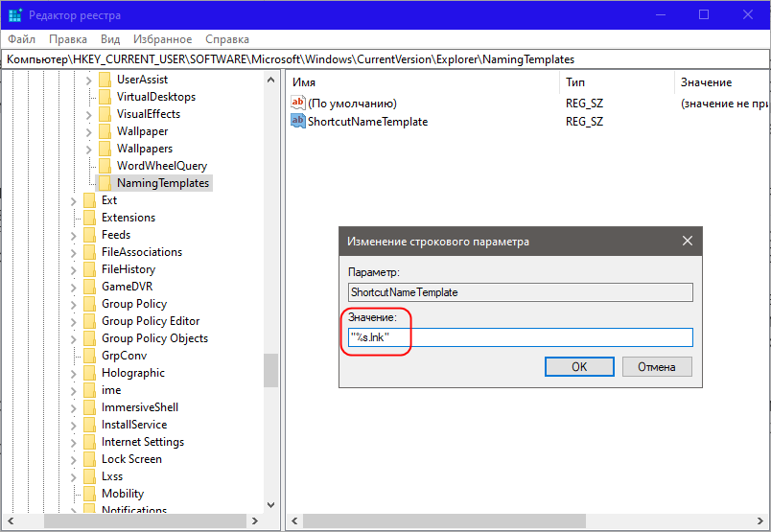771x532 pixels.
Task: Select the Holographic folder icon
Action: 89,373
